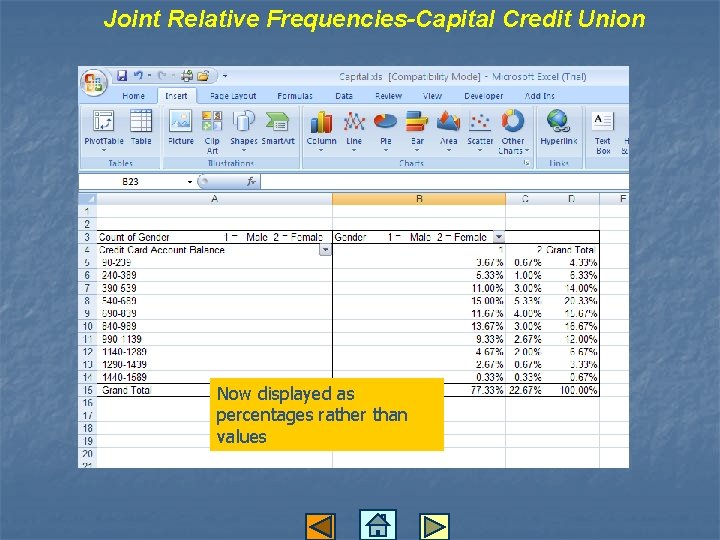
Task: Expand the Name Box dropdown arrow
Action: pyautogui.click(x=190, y=182)
